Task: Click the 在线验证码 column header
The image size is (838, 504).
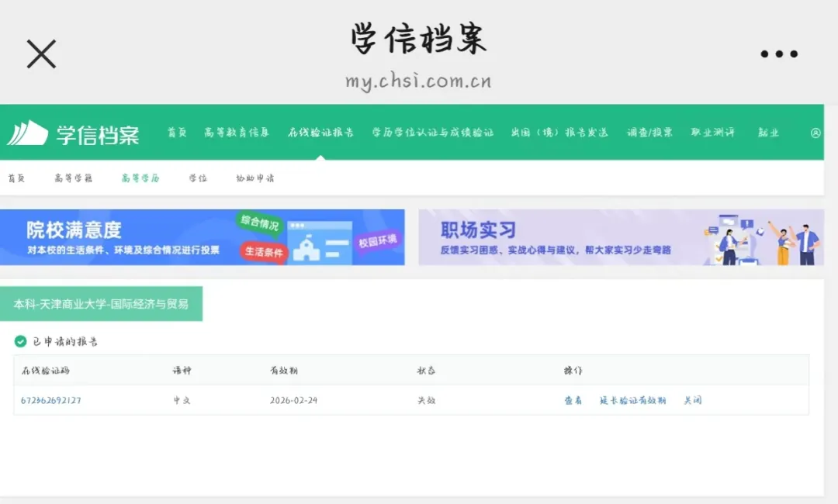Action: tap(46, 371)
